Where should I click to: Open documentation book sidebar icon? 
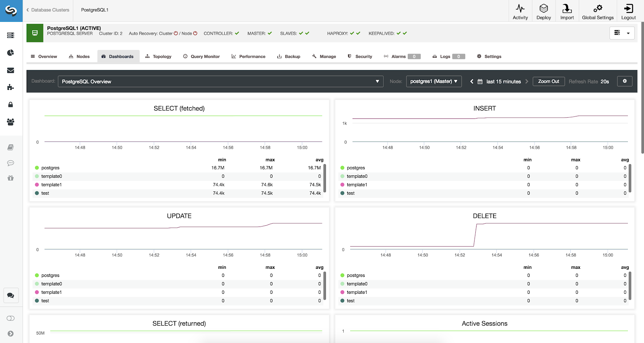click(x=11, y=147)
